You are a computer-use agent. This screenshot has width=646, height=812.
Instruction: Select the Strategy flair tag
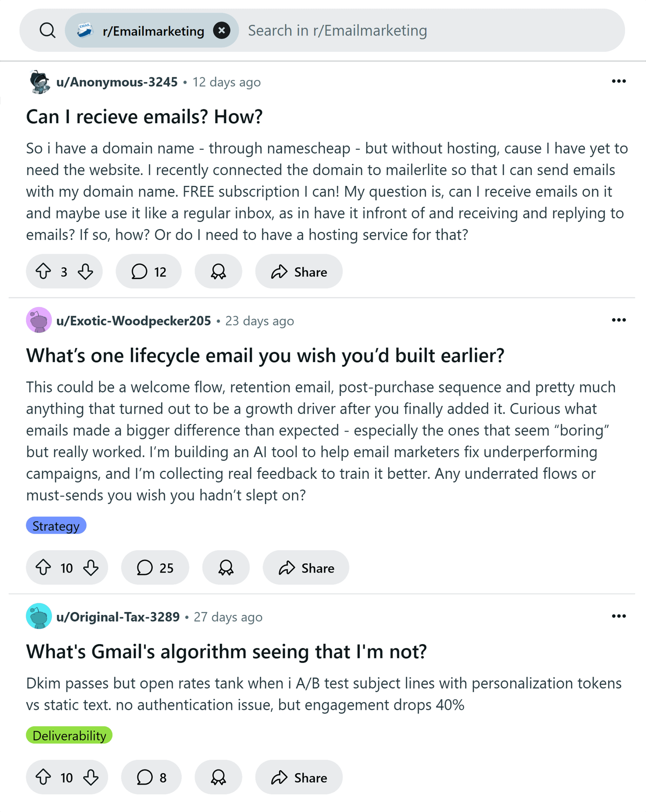click(x=56, y=526)
